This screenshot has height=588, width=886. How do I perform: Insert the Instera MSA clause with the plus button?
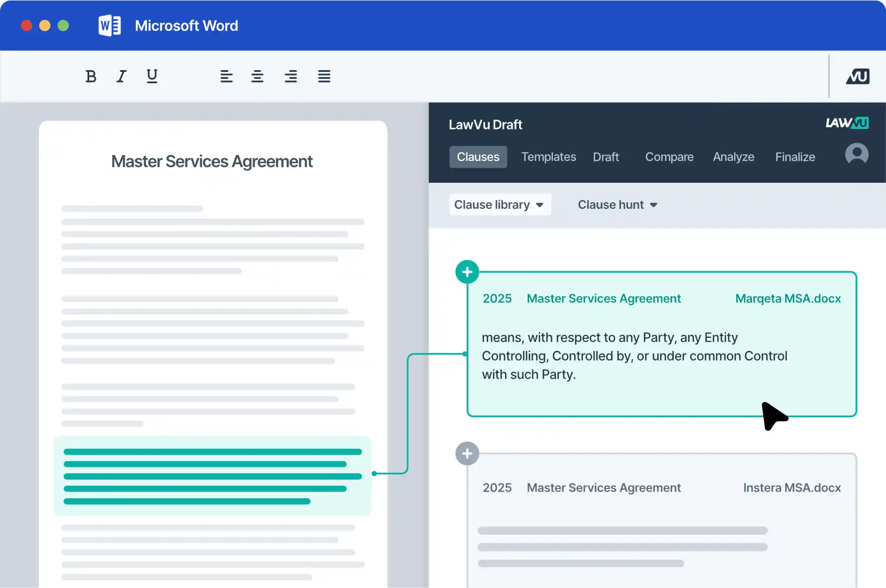467,453
